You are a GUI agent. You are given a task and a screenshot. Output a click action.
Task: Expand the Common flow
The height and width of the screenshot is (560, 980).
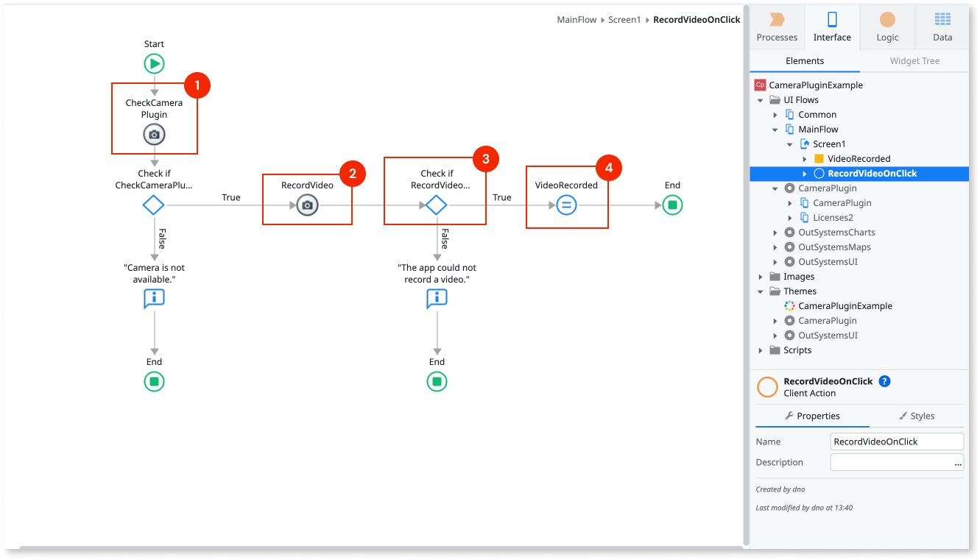tap(775, 115)
